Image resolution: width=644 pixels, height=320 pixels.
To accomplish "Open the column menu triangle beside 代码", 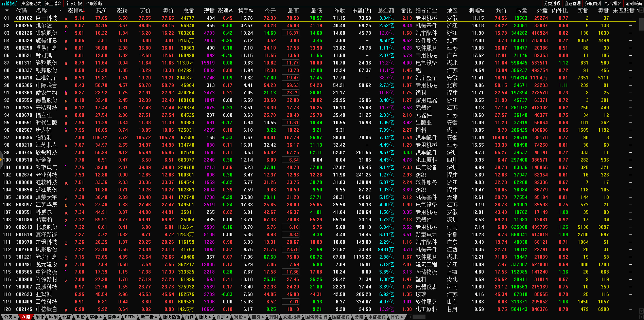I will tap(7, 11).
